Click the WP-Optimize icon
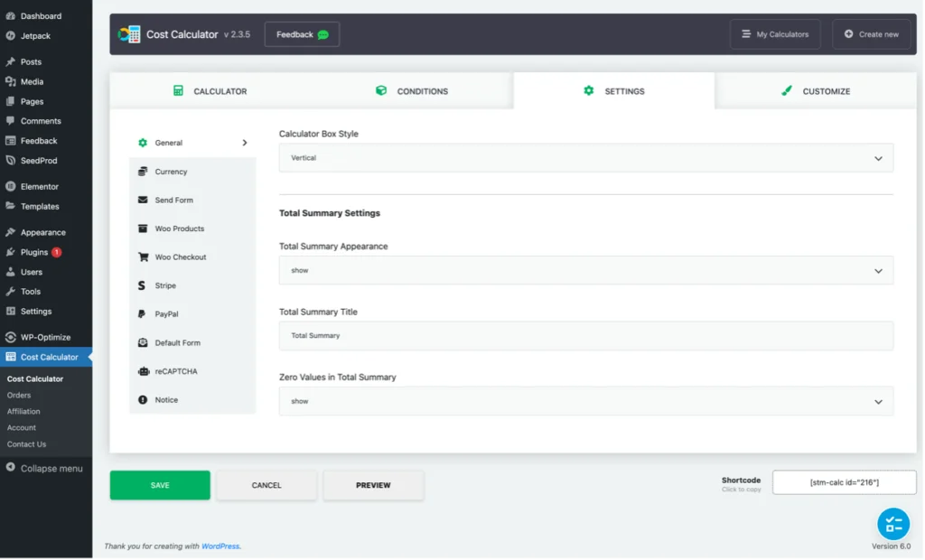 coord(11,338)
